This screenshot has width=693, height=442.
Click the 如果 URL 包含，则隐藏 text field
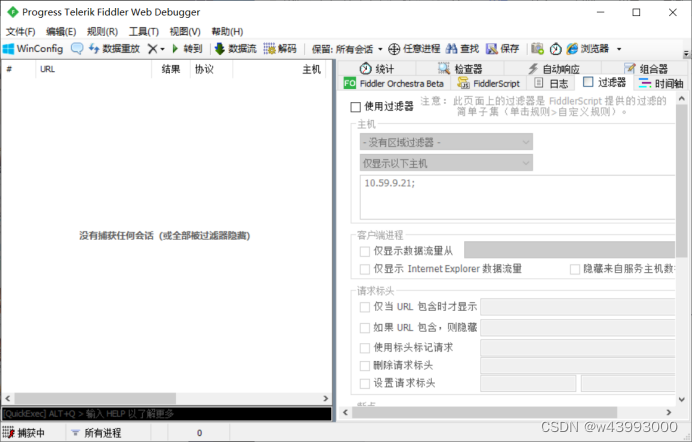[x=578, y=328]
